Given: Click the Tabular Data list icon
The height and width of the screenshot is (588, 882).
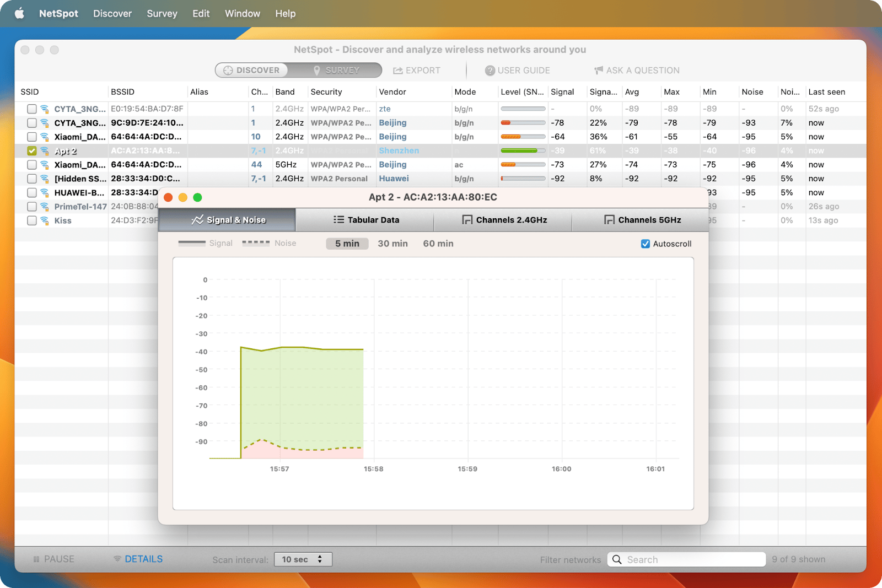Looking at the screenshot, I should [338, 219].
